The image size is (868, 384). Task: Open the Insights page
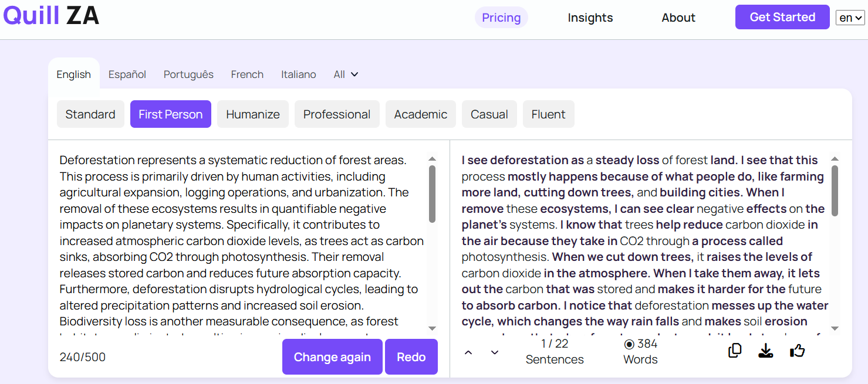pyautogui.click(x=590, y=18)
